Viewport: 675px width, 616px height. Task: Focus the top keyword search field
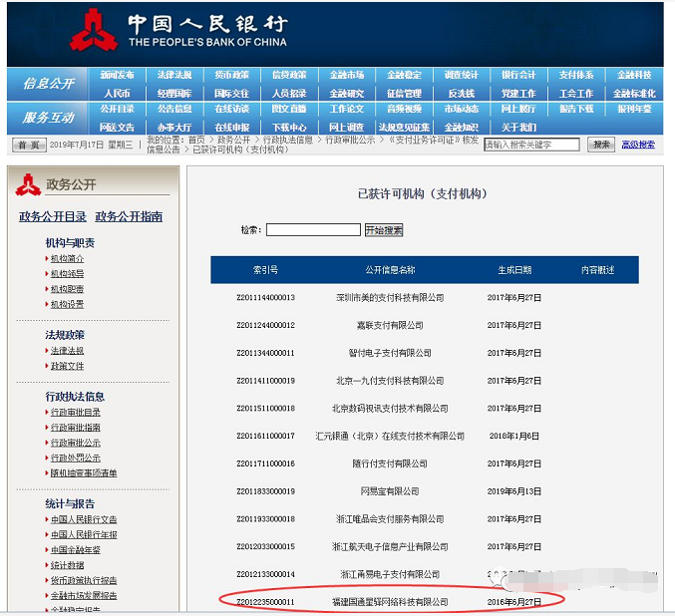tap(531, 145)
